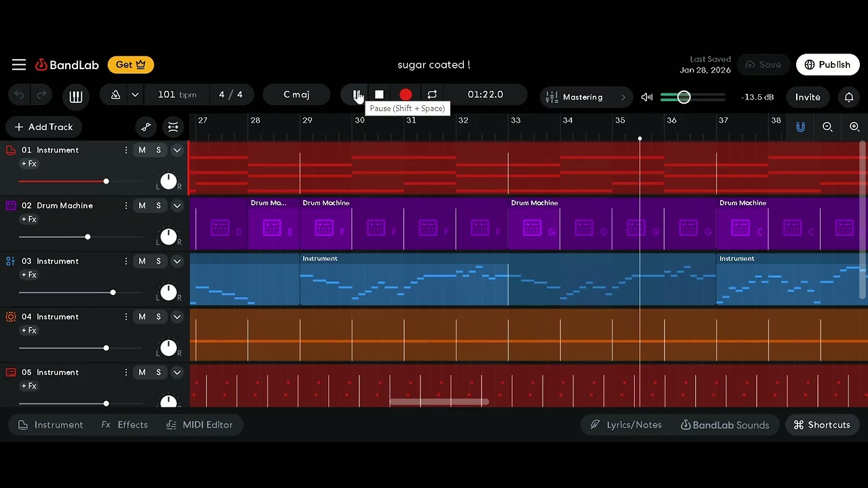Click the 01:22.0 time display
The width and height of the screenshot is (868, 488).
tap(486, 95)
